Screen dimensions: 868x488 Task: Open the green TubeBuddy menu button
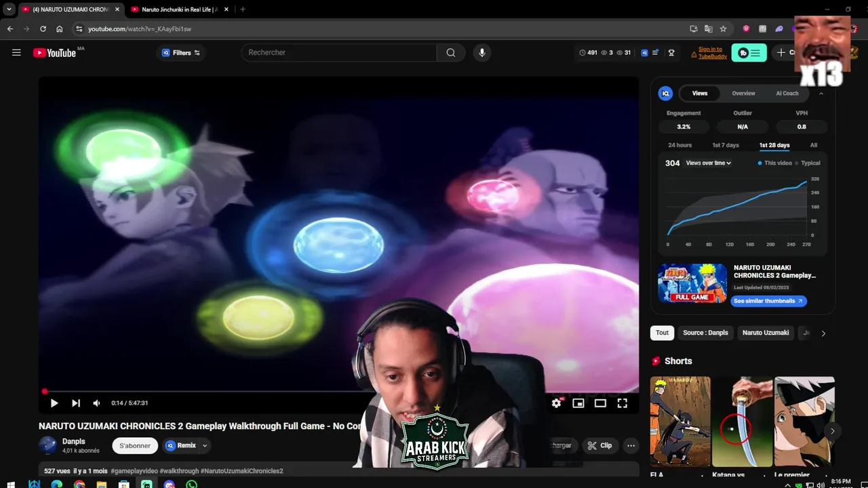coord(749,53)
